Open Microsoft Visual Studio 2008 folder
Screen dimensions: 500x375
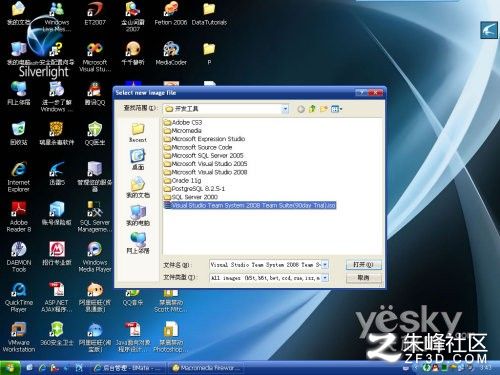tap(205, 172)
